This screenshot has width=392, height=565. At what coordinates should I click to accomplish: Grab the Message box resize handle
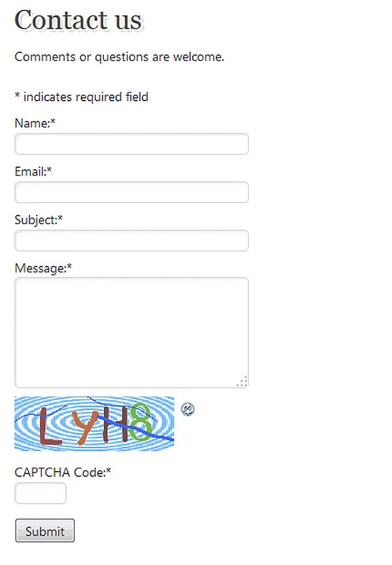coord(242,381)
